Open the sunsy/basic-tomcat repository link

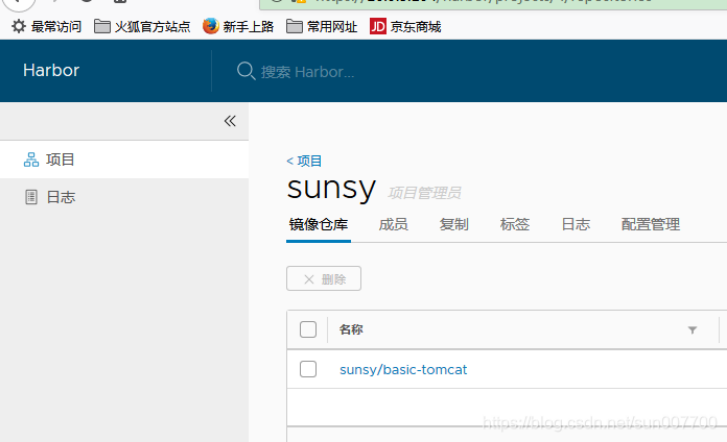[x=403, y=370]
